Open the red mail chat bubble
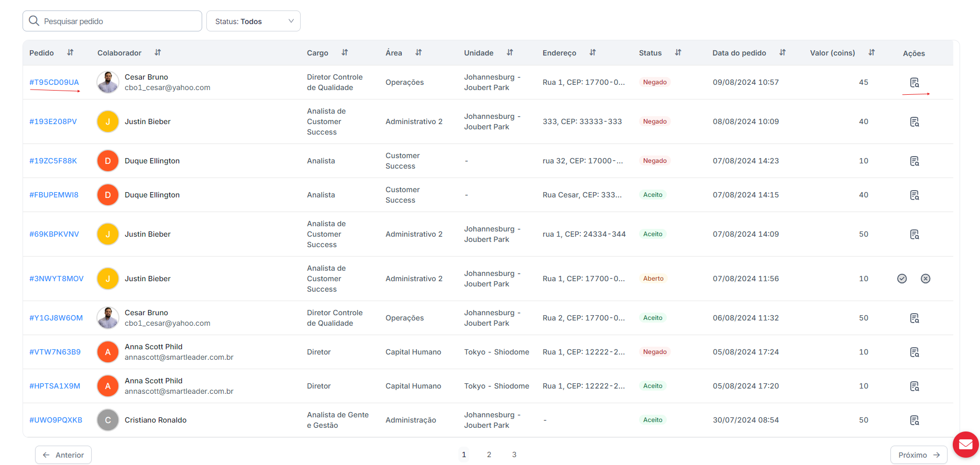 click(x=965, y=445)
